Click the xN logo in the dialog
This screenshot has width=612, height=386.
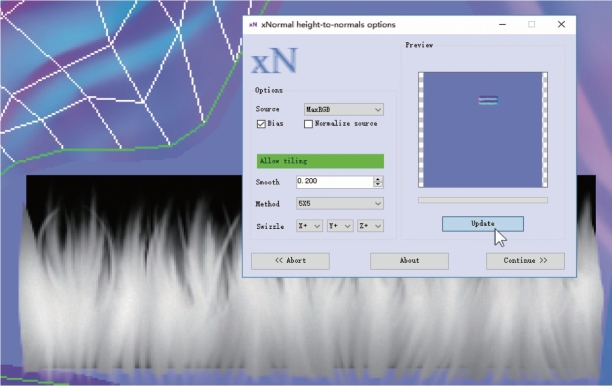pos(274,61)
